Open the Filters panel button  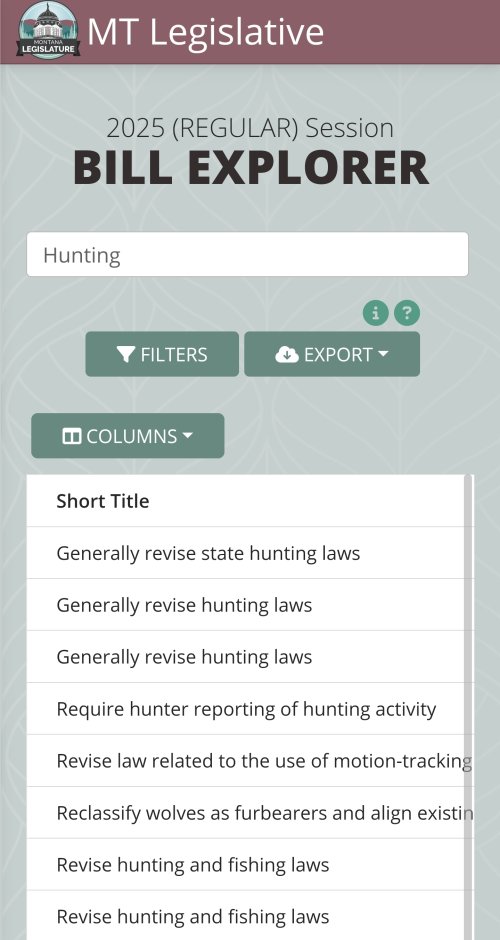click(162, 354)
